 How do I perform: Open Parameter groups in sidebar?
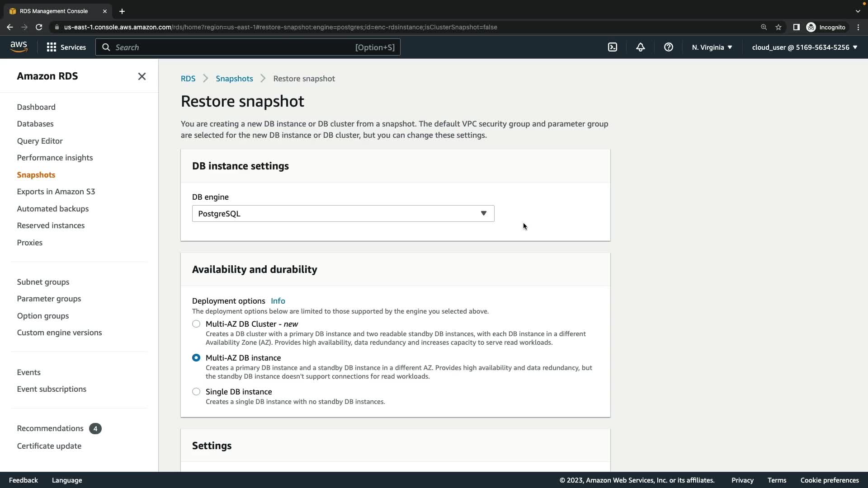click(49, 299)
